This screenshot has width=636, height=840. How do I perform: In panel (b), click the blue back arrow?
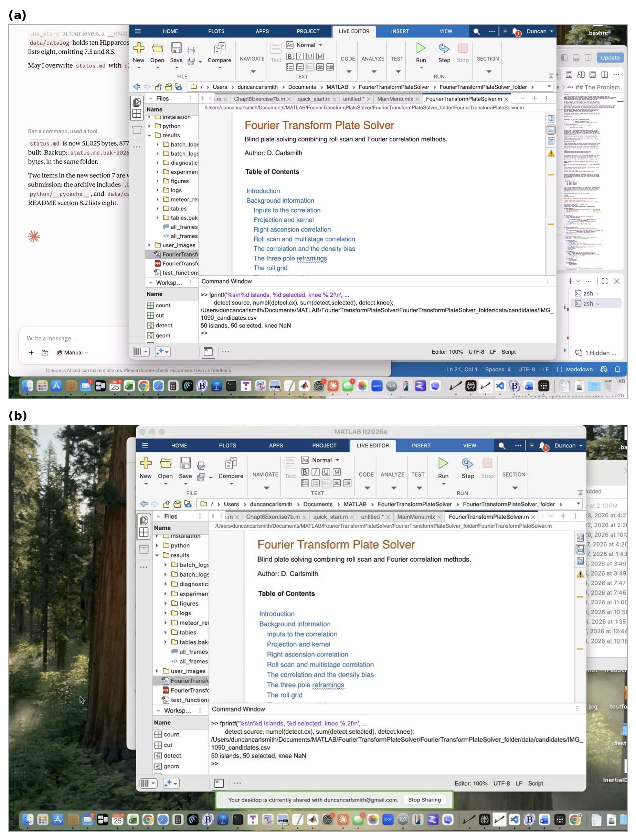(144, 504)
